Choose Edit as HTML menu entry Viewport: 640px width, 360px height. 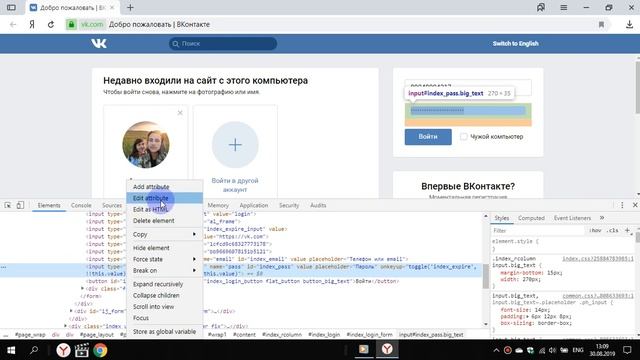(x=164, y=209)
